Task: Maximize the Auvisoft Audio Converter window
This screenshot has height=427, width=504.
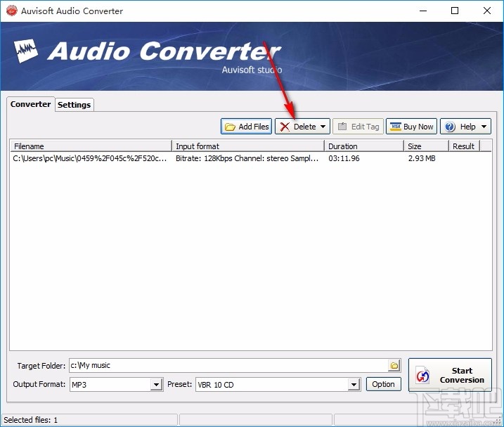Action: click(x=455, y=11)
